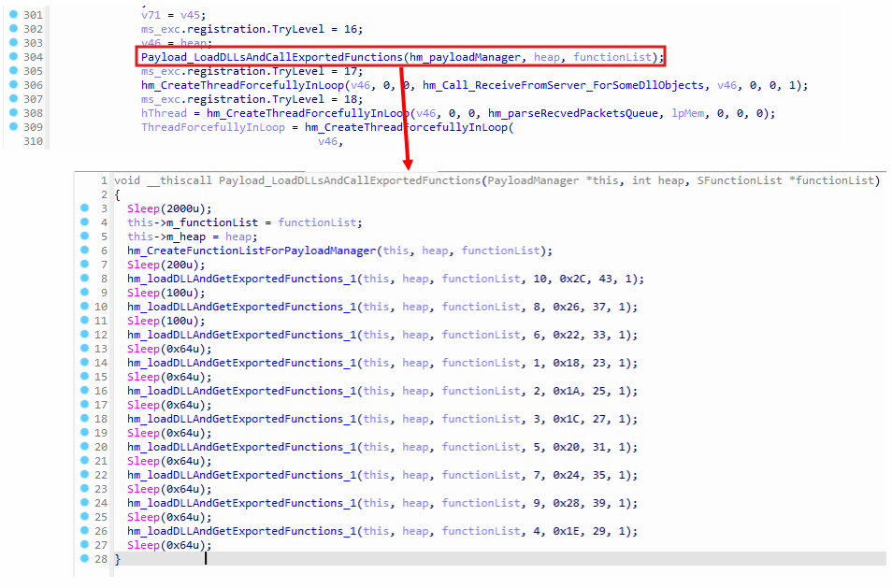The width and height of the screenshot is (892, 588).
Task: Select SFunctionList type in function signature
Action: (x=740, y=180)
